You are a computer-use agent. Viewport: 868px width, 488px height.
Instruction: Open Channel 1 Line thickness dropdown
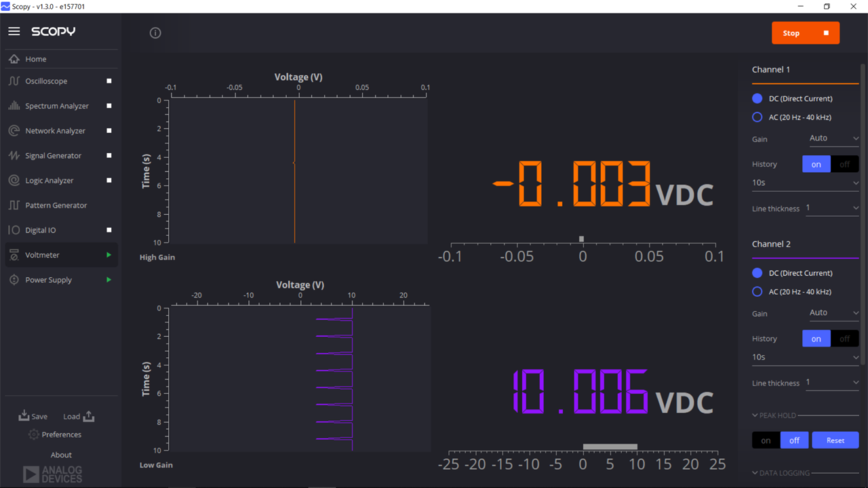pyautogui.click(x=832, y=208)
